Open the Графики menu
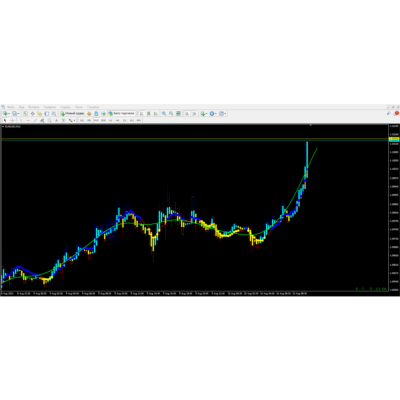The width and height of the screenshot is (400, 400). click(x=50, y=107)
